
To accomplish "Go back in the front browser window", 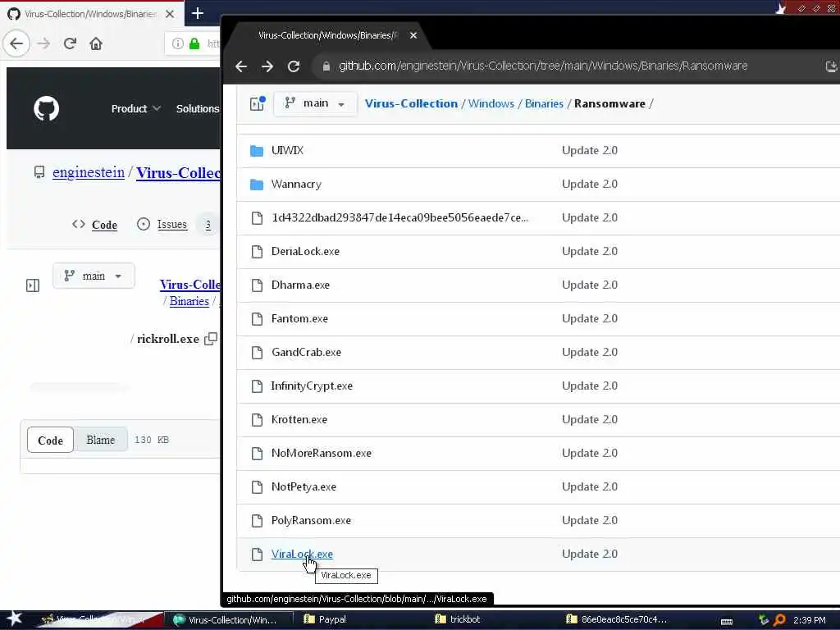I will tap(241, 66).
